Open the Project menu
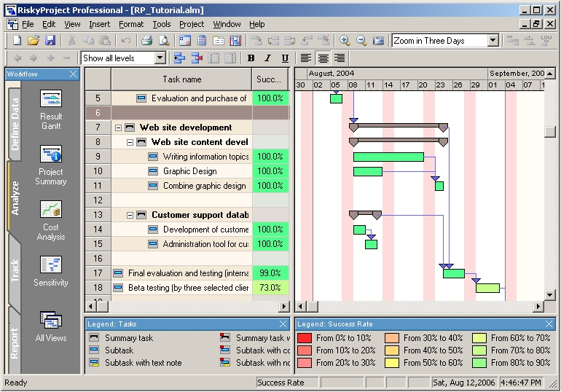This screenshot has width=561, height=392. click(192, 24)
